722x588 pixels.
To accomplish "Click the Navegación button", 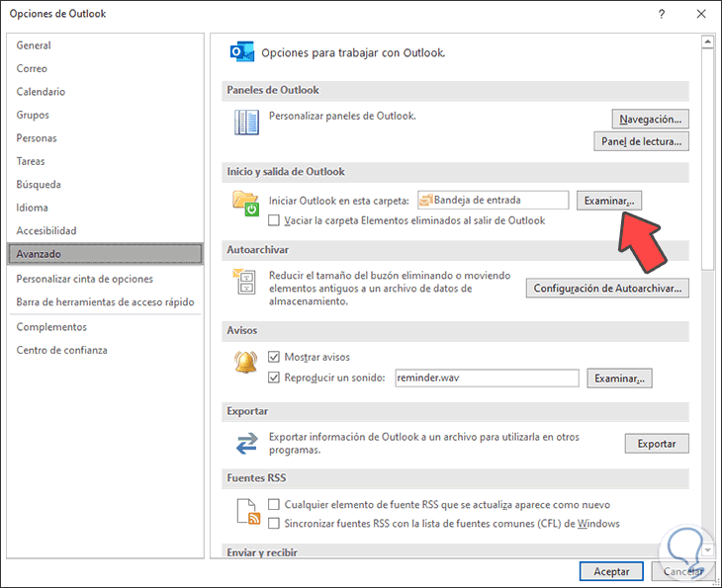I will click(x=650, y=119).
